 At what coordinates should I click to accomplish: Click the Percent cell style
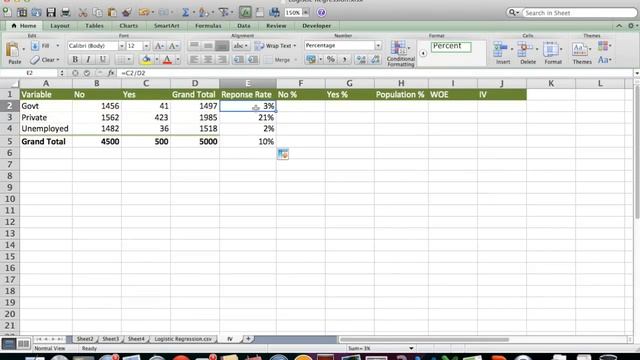pos(451,46)
